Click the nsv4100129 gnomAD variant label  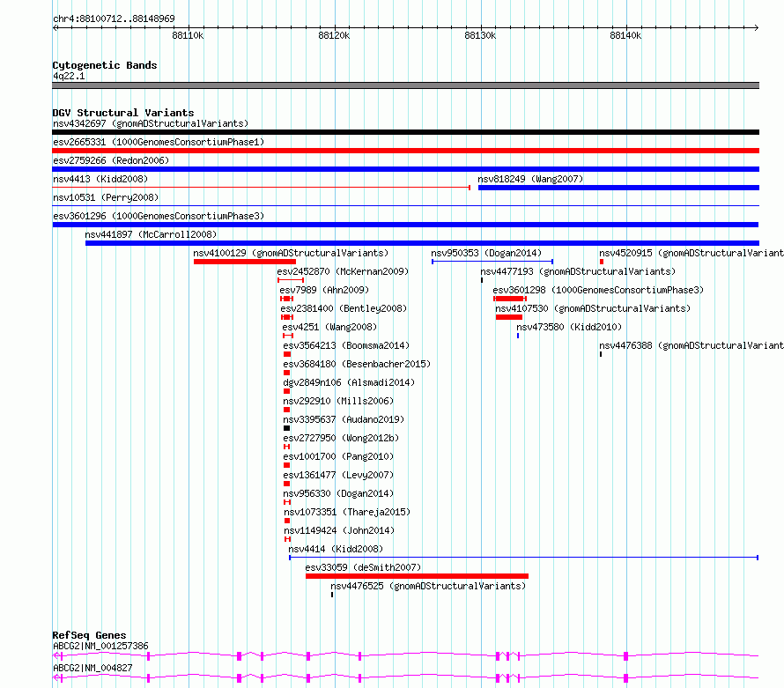pos(291,253)
